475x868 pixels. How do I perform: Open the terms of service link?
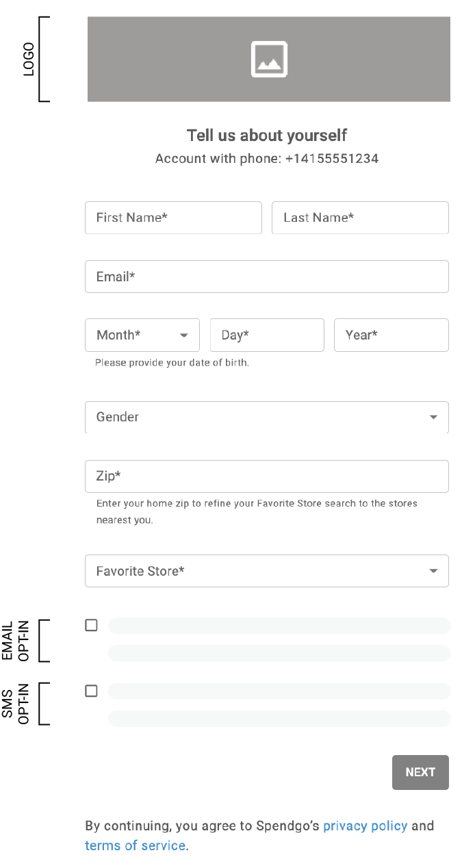click(136, 845)
